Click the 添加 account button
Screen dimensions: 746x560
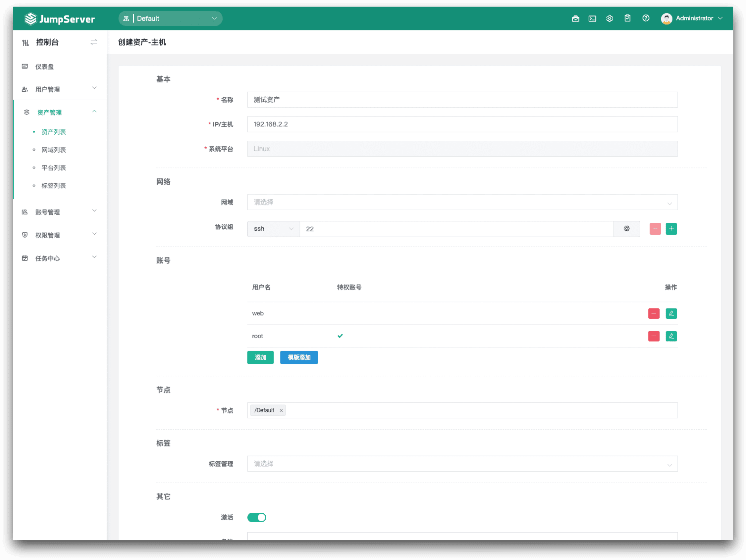[260, 357]
